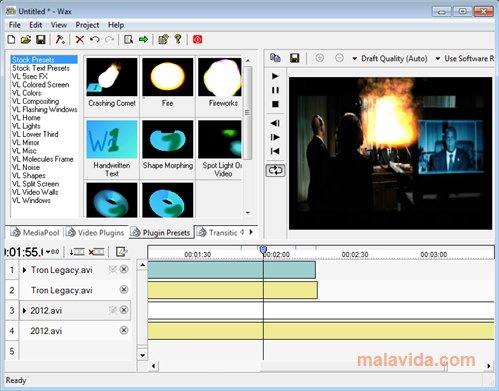Toggle loop playback button
This screenshot has width=499, height=391.
tap(275, 170)
